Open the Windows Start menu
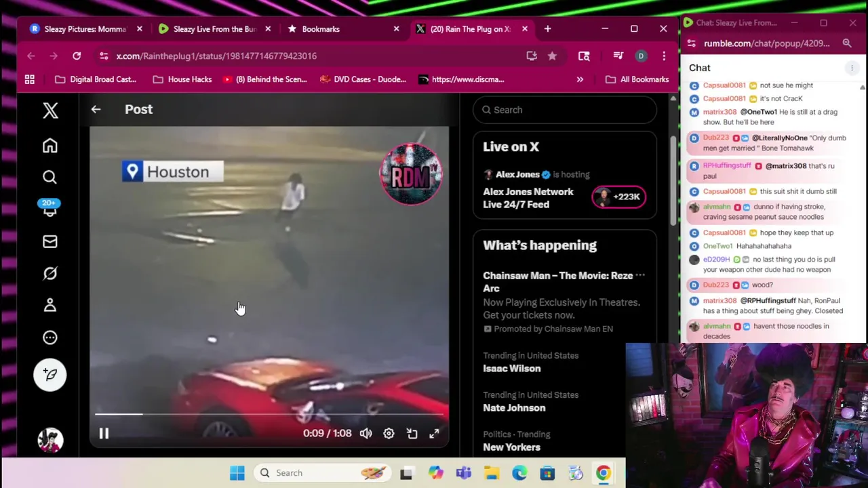868x488 pixels. 237,473
